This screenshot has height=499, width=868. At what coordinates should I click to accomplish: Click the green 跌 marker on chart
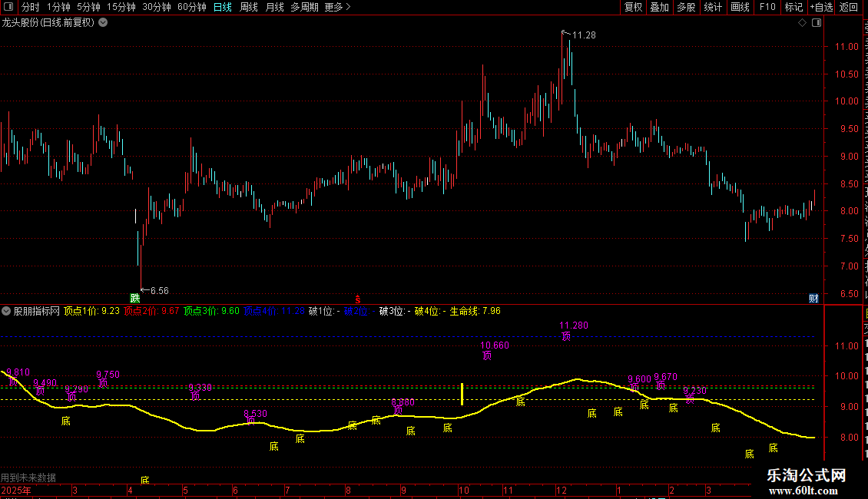(135, 298)
